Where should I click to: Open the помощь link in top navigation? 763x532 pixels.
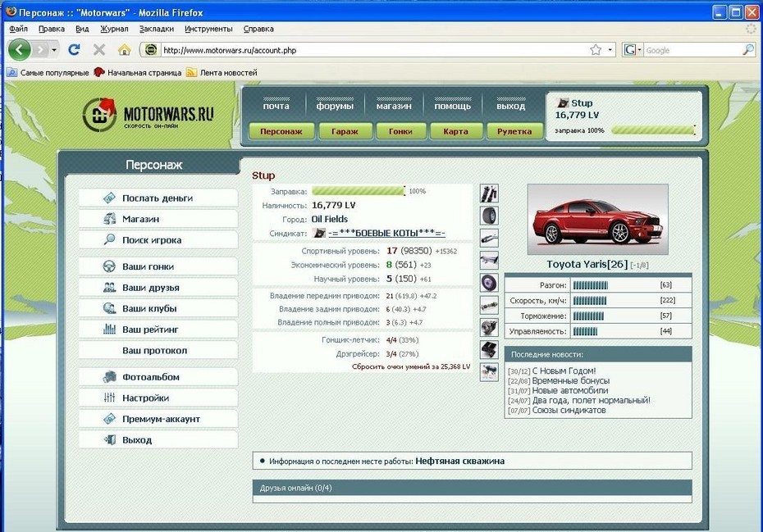[x=453, y=106]
